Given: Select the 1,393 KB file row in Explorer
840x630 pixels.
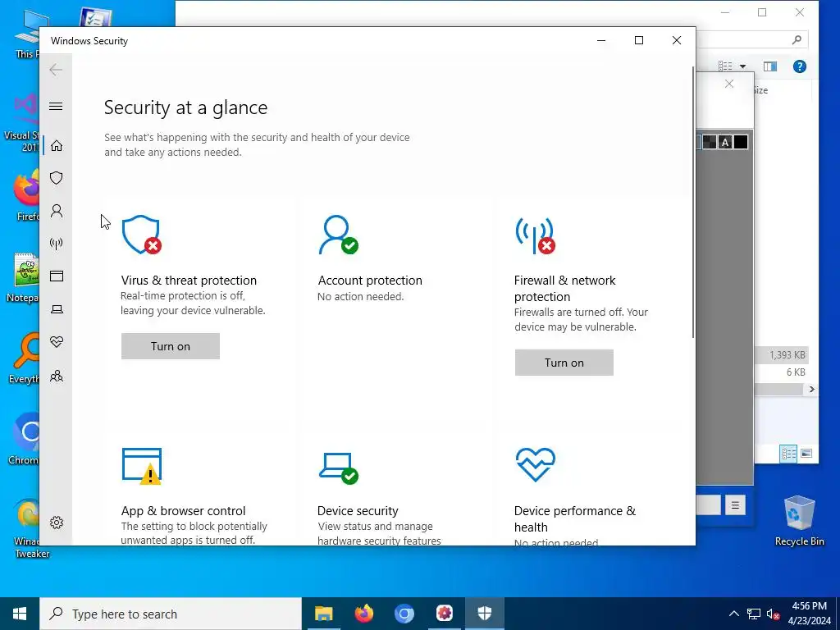Looking at the screenshot, I should (781, 354).
